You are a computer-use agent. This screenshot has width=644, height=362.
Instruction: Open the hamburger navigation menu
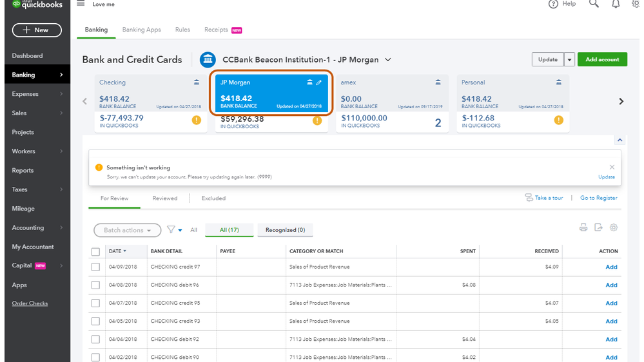click(x=81, y=4)
